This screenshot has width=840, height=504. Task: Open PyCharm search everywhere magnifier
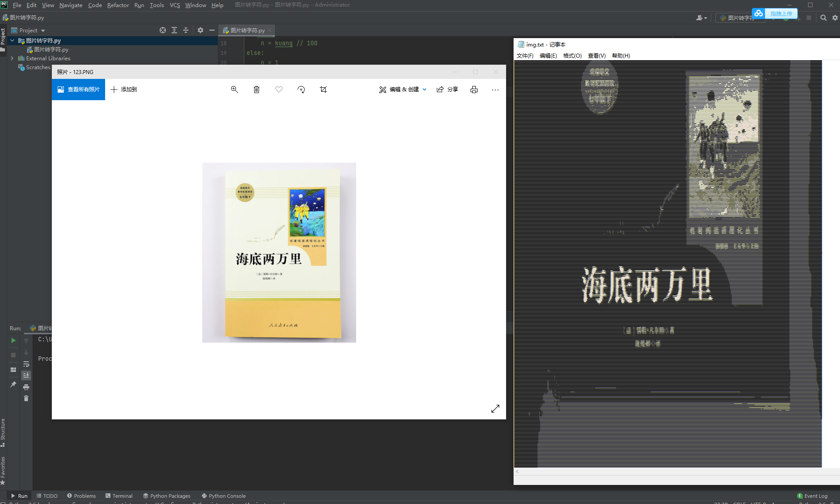(x=824, y=18)
